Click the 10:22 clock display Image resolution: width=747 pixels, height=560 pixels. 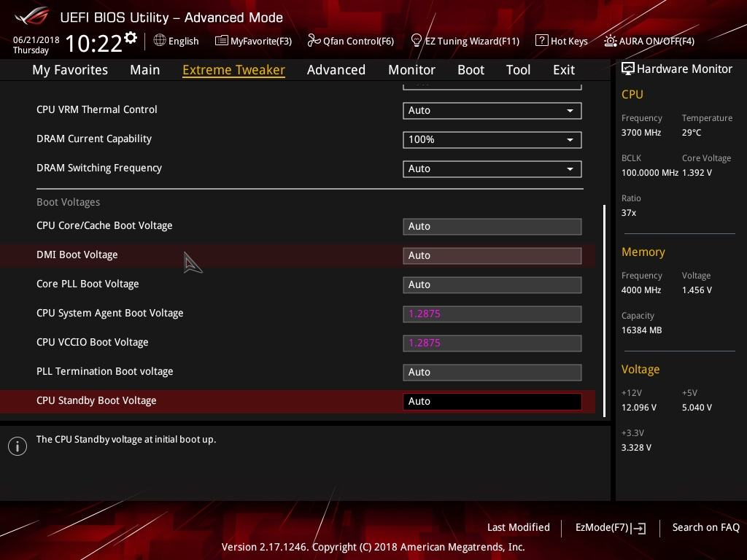(94, 43)
